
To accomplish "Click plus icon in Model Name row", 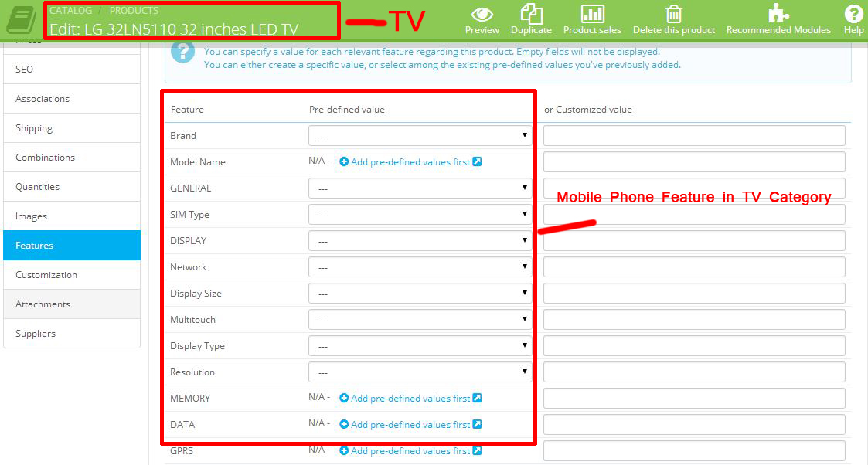I will coord(344,162).
